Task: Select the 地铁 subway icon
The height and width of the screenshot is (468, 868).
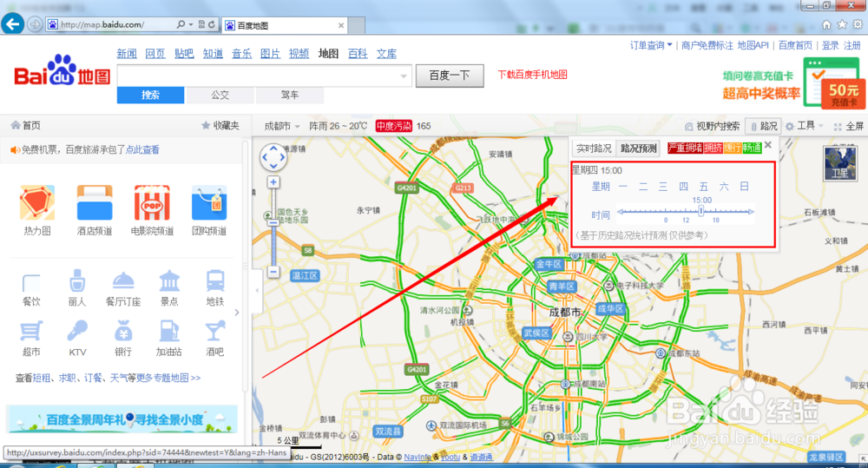Action: (x=215, y=280)
